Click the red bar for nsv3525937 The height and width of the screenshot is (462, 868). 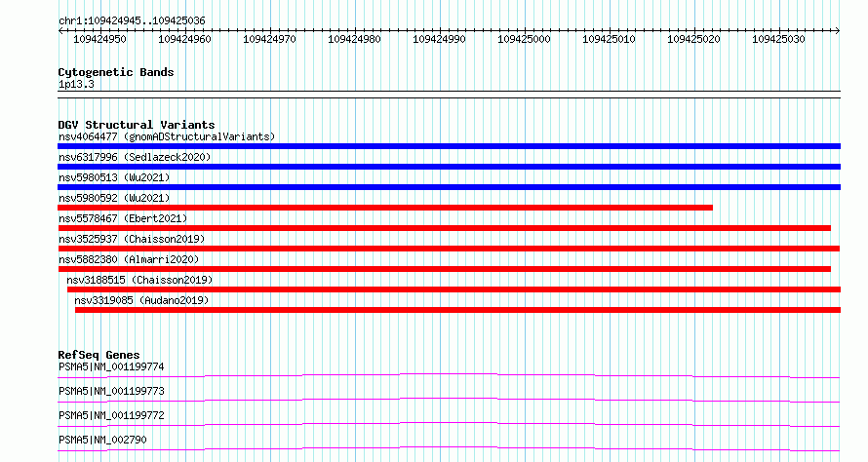point(449,249)
